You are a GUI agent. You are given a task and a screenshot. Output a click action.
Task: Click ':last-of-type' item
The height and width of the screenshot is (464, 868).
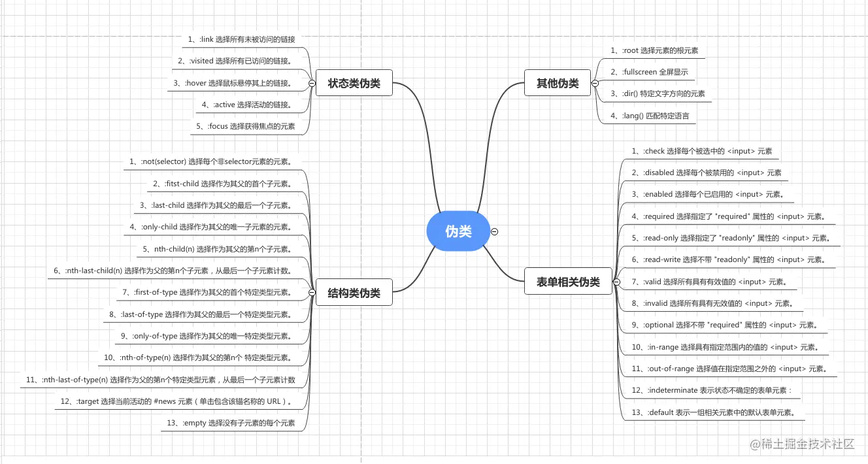201,314
